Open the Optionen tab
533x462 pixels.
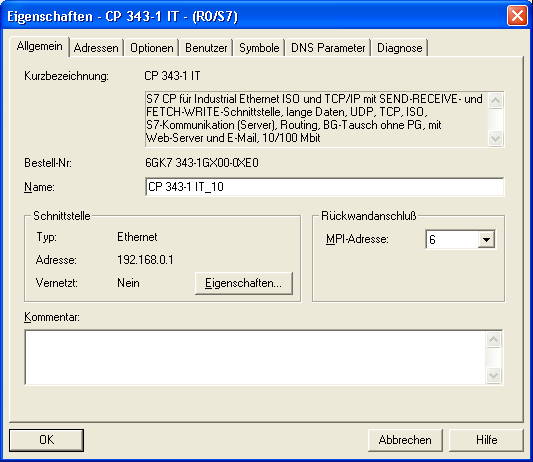pyautogui.click(x=152, y=48)
